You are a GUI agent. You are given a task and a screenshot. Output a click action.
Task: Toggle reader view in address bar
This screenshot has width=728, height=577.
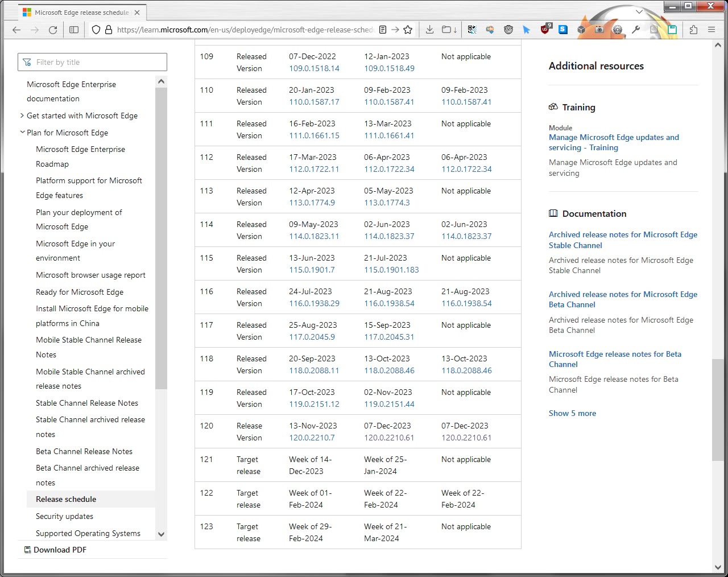[x=383, y=30]
